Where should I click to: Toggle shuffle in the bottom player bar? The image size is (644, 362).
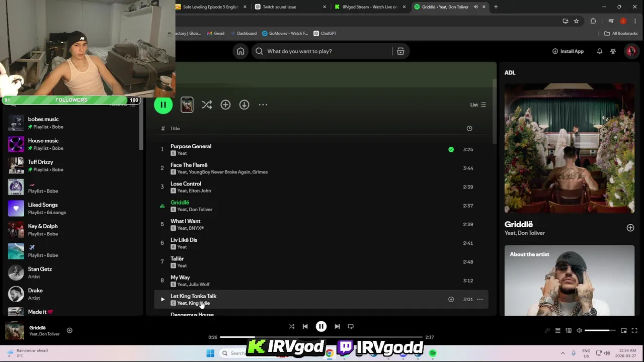pos(291,326)
